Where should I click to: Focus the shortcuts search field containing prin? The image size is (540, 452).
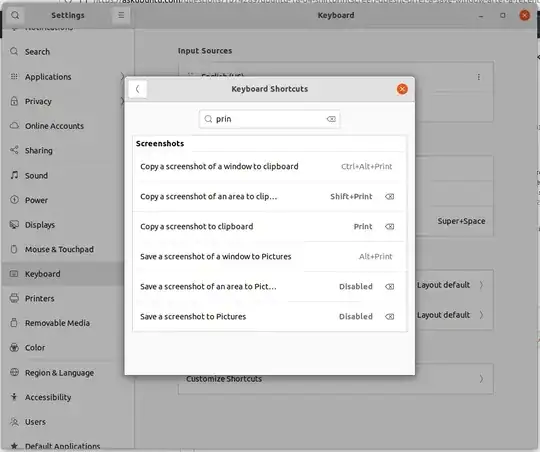(x=270, y=119)
